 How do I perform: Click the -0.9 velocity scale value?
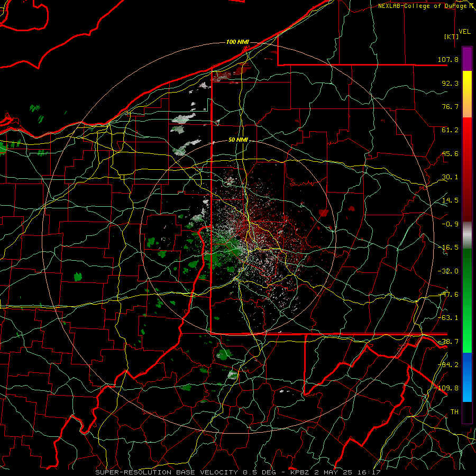(450, 224)
